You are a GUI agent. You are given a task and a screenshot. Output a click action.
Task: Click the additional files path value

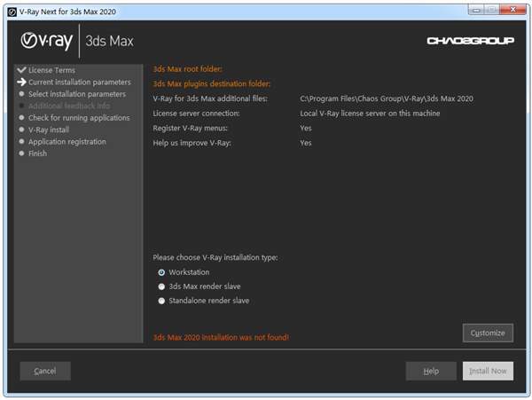[x=387, y=98]
